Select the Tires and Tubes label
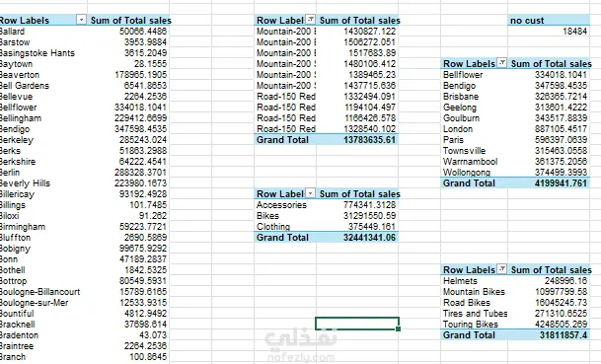This screenshot has height=364, width=601. coord(474,314)
